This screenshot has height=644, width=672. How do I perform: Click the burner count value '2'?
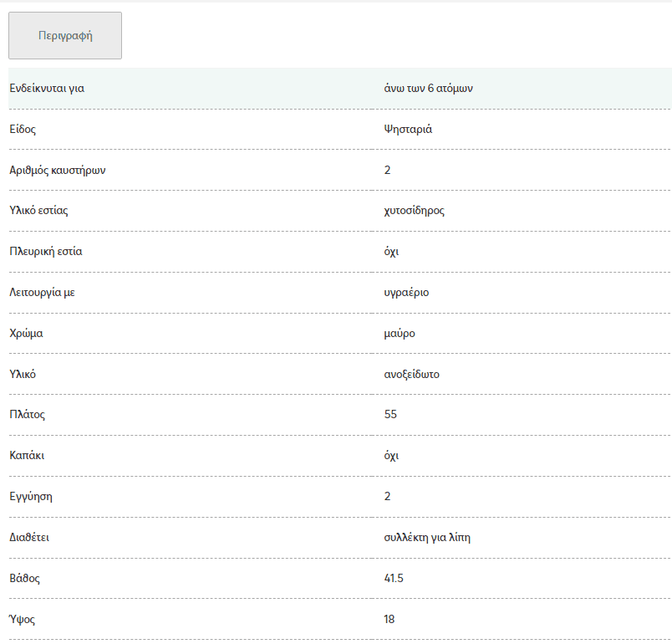[x=388, y=171]
